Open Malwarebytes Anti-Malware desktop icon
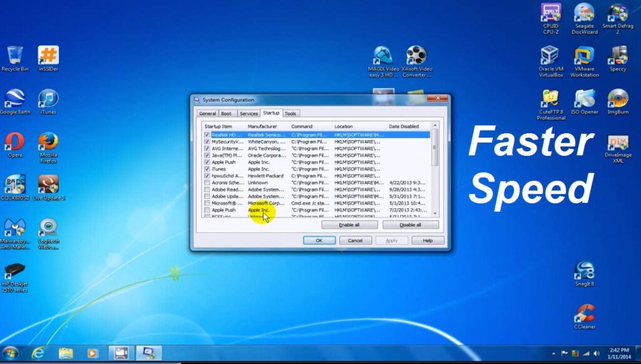The height and width of the screenshot is (364, 641). [15, 234]
